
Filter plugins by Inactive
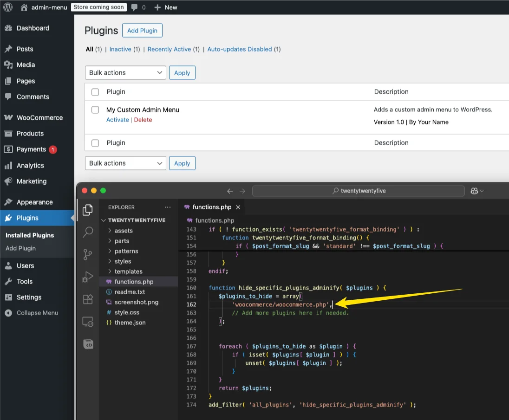120,49
